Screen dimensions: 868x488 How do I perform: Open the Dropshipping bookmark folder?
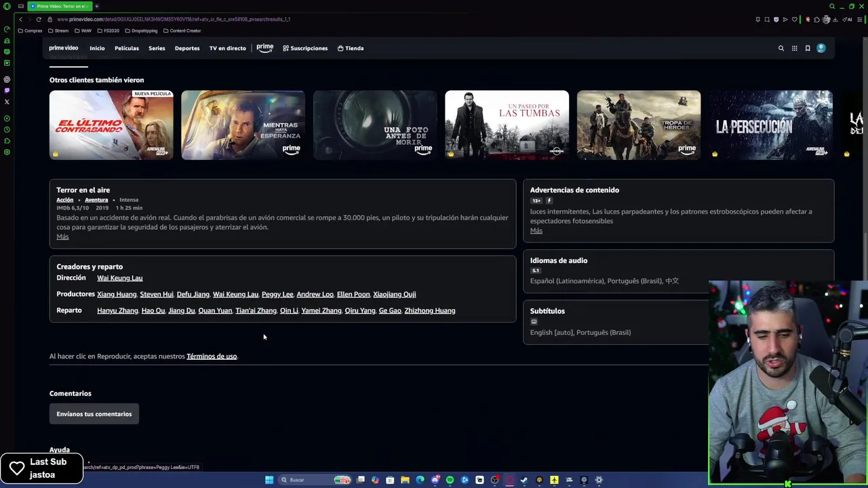[x=141, y=30]
